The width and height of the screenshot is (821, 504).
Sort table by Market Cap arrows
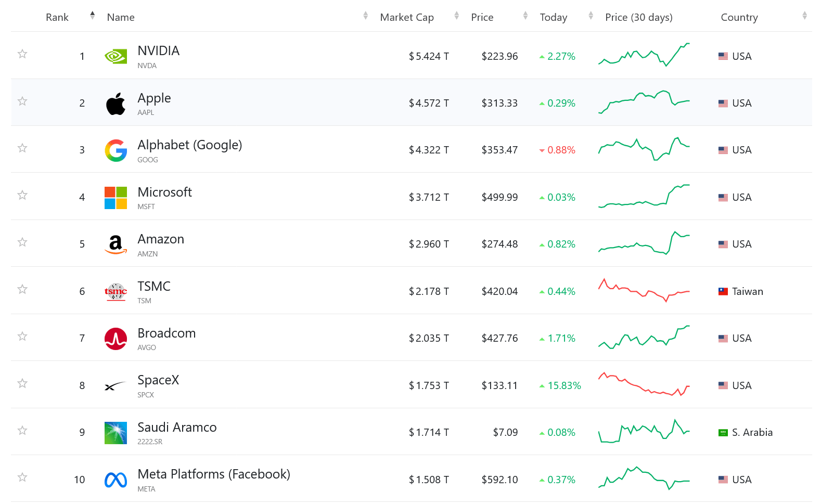click(x=456, y=16)
